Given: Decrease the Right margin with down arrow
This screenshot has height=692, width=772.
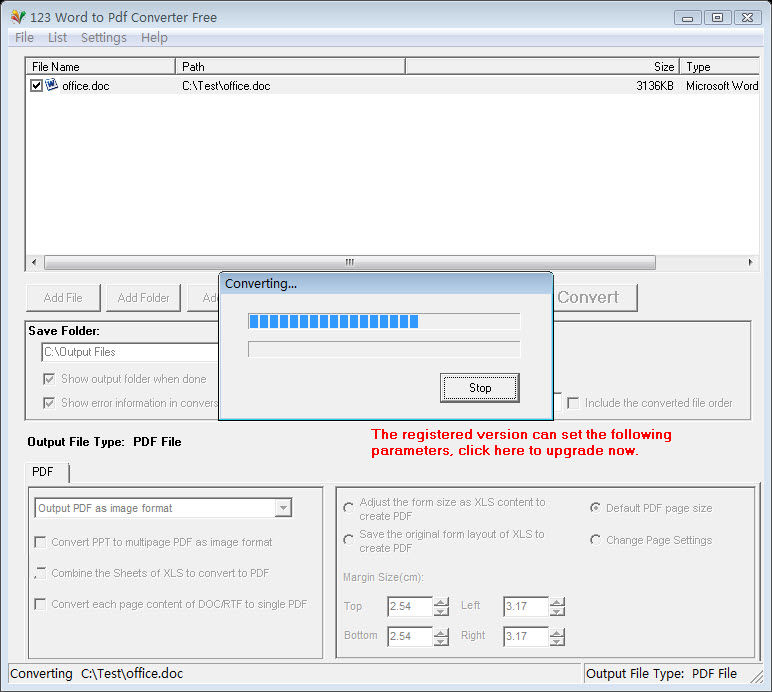Looking at the screenshot, I should (557, 642).
